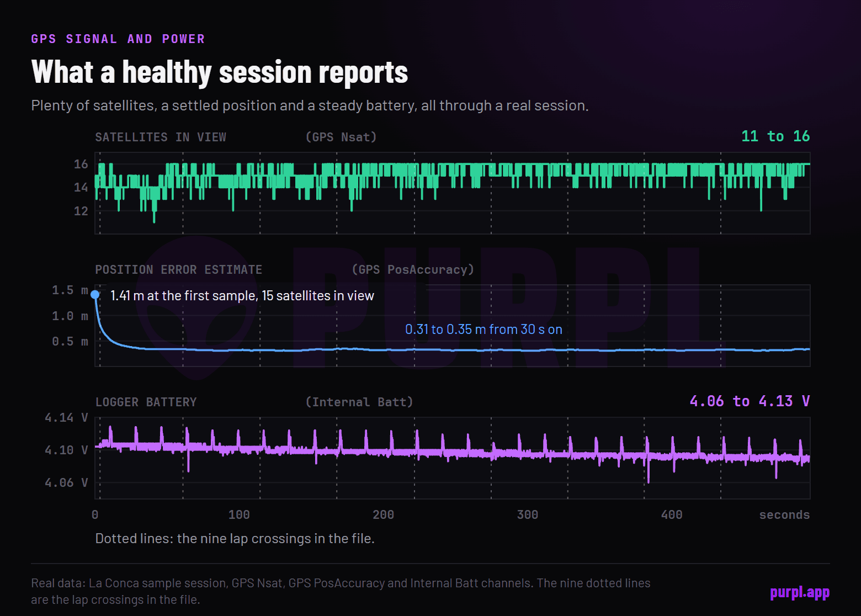
Task: Click the '1.41 m at the first sample' annotation
Action: pos(242,296)
